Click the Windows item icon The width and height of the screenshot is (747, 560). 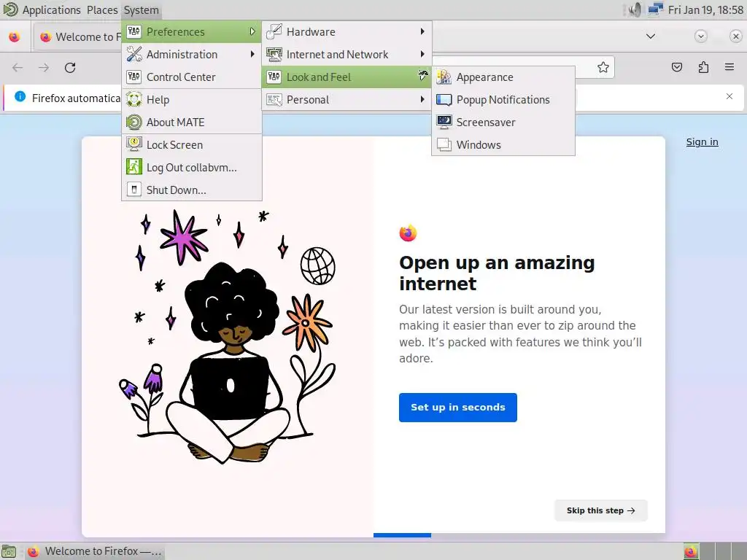444,145
